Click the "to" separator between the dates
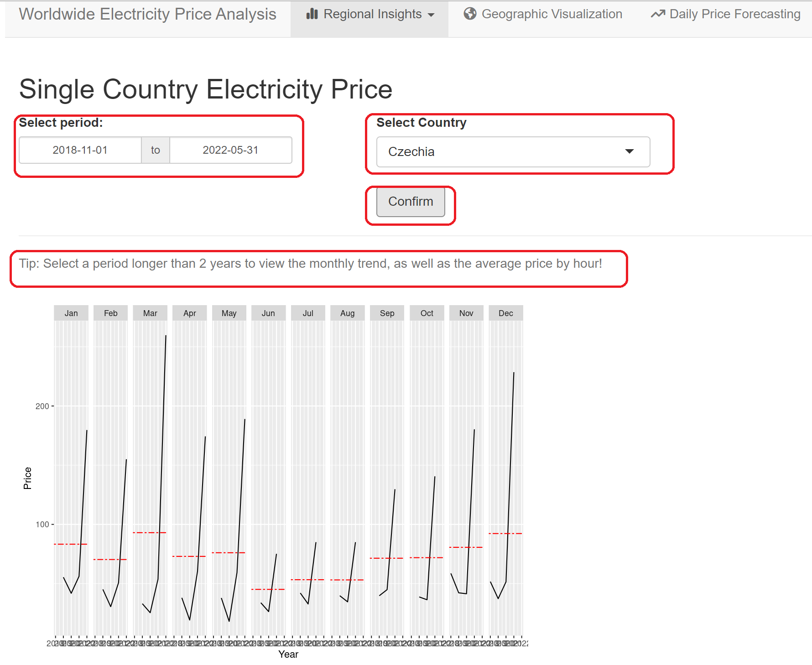The width and height of the screenshot is (812, 665). pos(156,150)
